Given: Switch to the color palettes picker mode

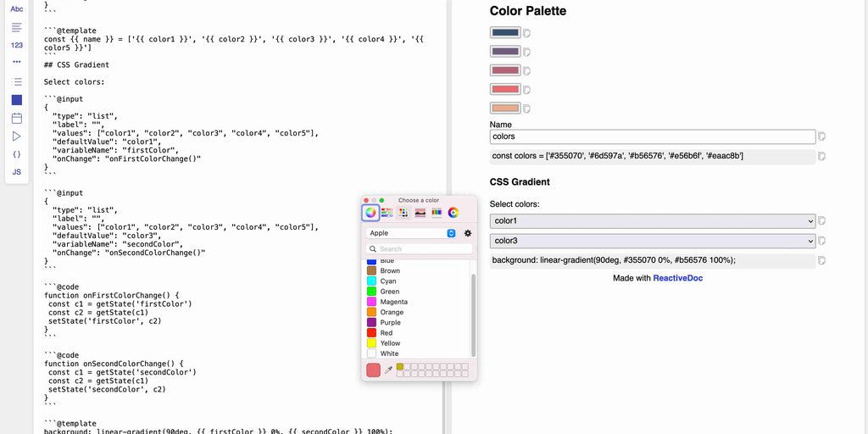Looking at the screenshot, I should click(x=403, y=213).
